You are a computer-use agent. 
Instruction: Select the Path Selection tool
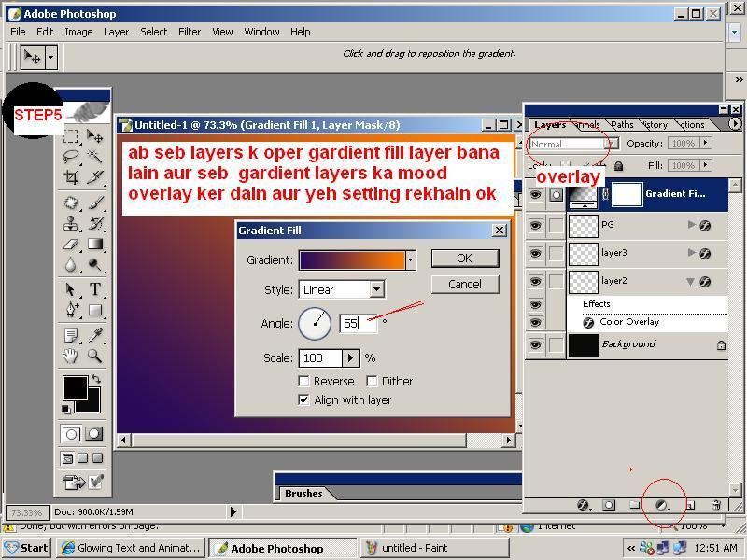[x=71, y=289]
